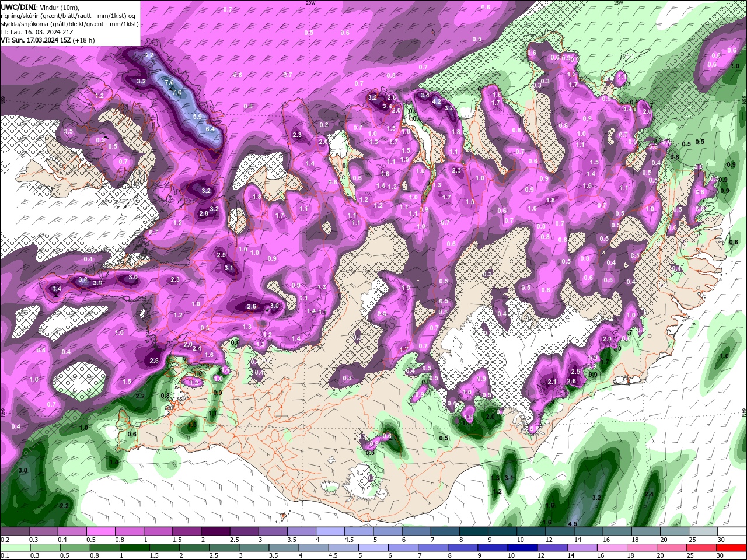The height and width of the screenshot is (560, 747).
Task: Select the upper legend swatch labeled 0.3
Action: 43,531
